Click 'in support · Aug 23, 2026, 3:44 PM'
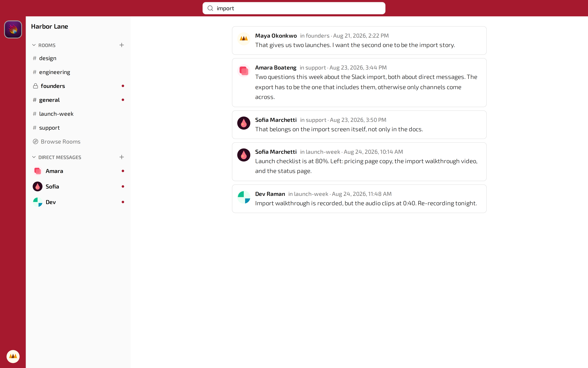 tap(343, 67)
